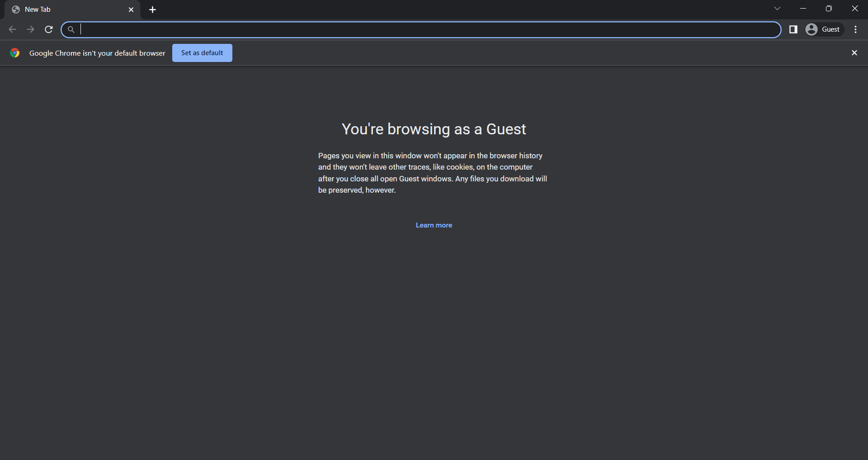Close the New Tab tab

(x=131, y=9)
